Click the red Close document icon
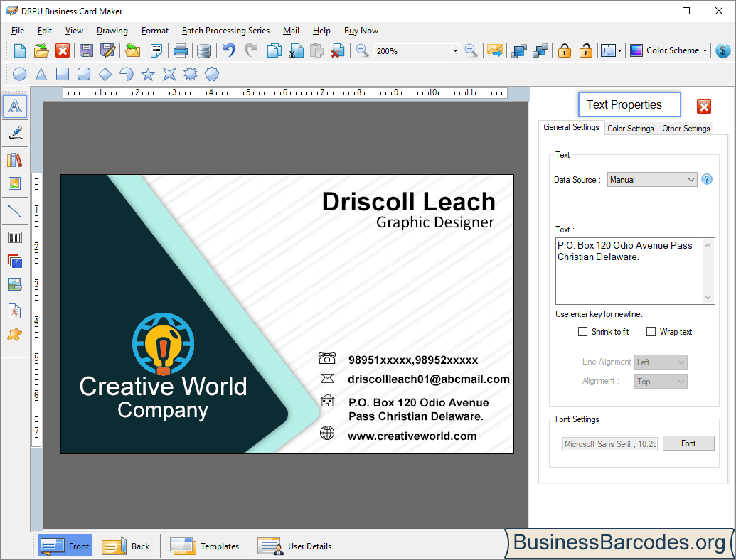Image resolution: width=736 pixels, height=560 pixels. pyautogui.click(x=63, y=50)
